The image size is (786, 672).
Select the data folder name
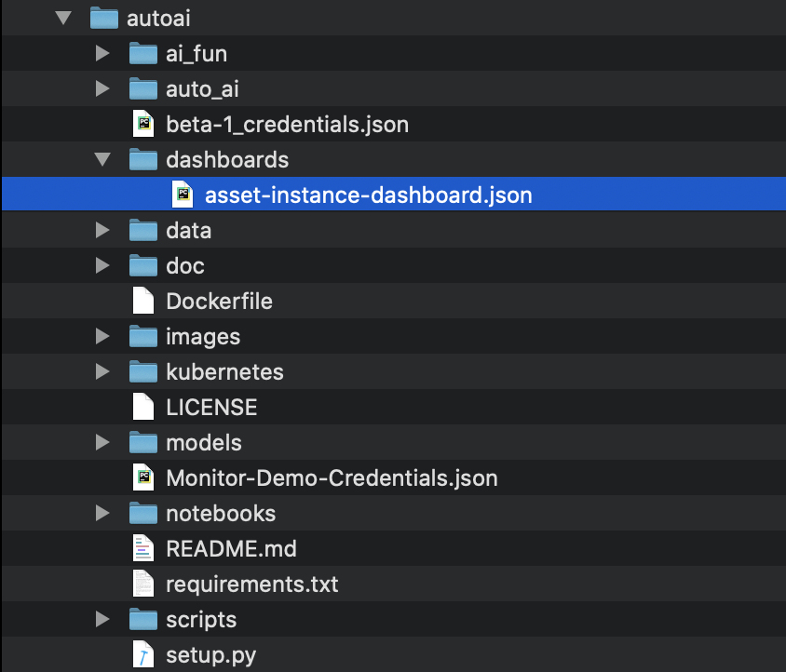click(188, 231)
